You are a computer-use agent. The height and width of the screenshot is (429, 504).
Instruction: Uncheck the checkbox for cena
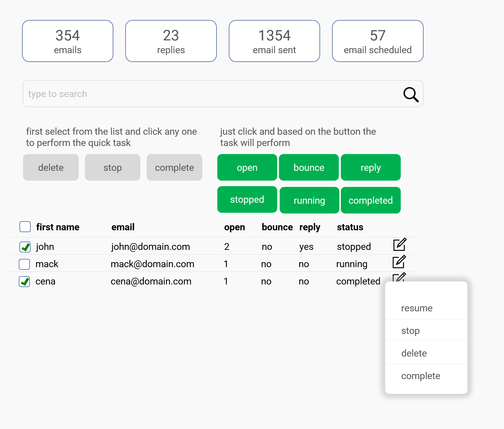coord(24,281)
